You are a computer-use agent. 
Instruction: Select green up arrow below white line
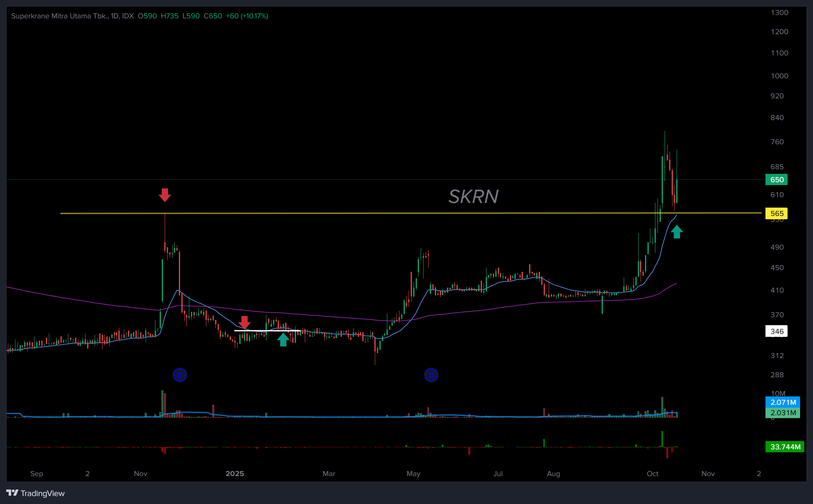click(x=283, y=340)
